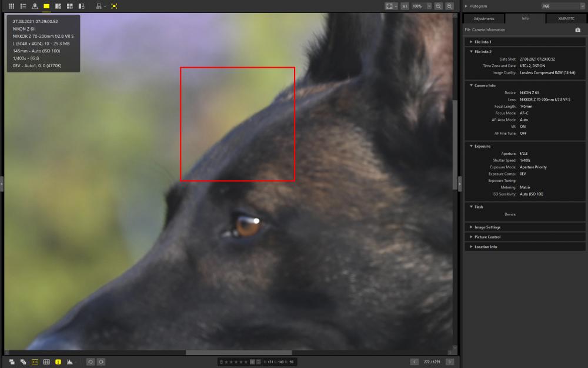The image size is (588, 368).
Task: Click the fit-to-screen icon
Action: point(389,6)
